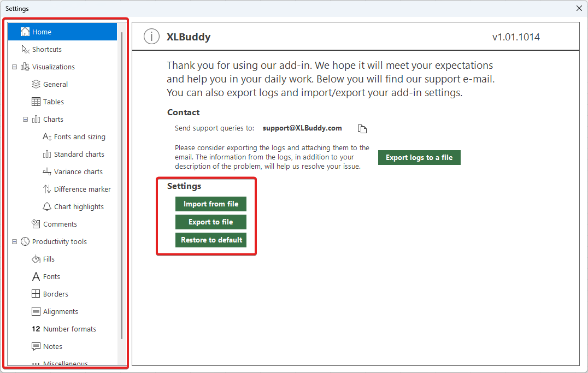
Task: Click the sidebar vertical scrollbar
Action: pos(121,186)
